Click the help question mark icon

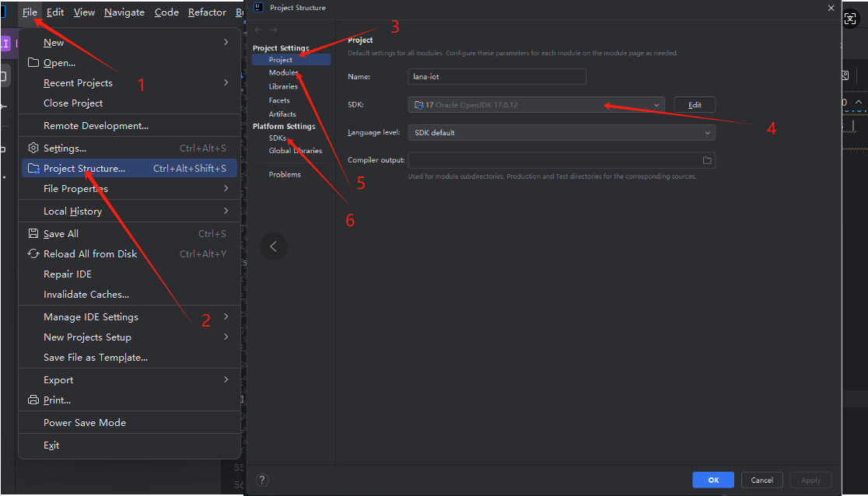coord(262,480)
